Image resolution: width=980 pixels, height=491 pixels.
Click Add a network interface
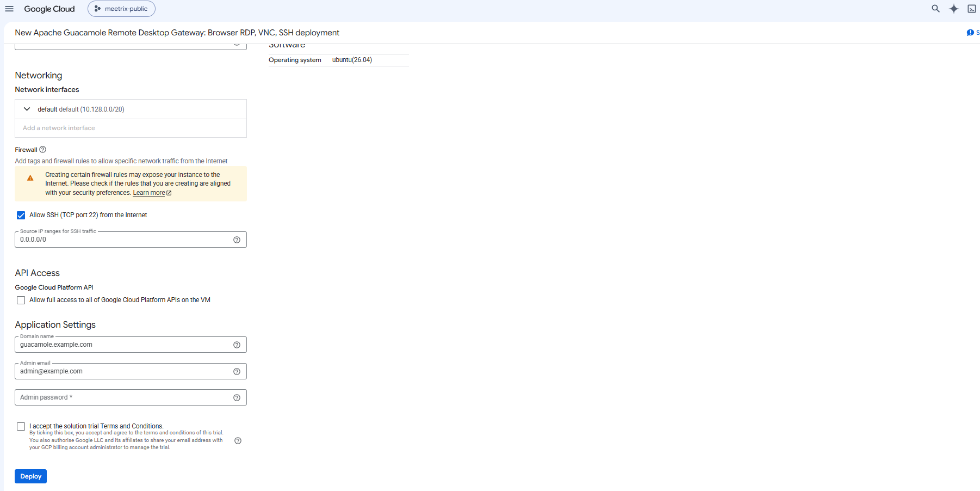tap(59, 128)
